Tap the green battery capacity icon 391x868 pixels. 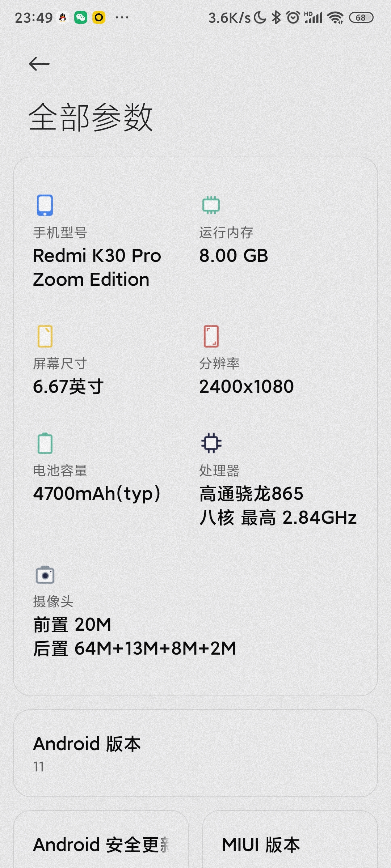pos(45,443)
